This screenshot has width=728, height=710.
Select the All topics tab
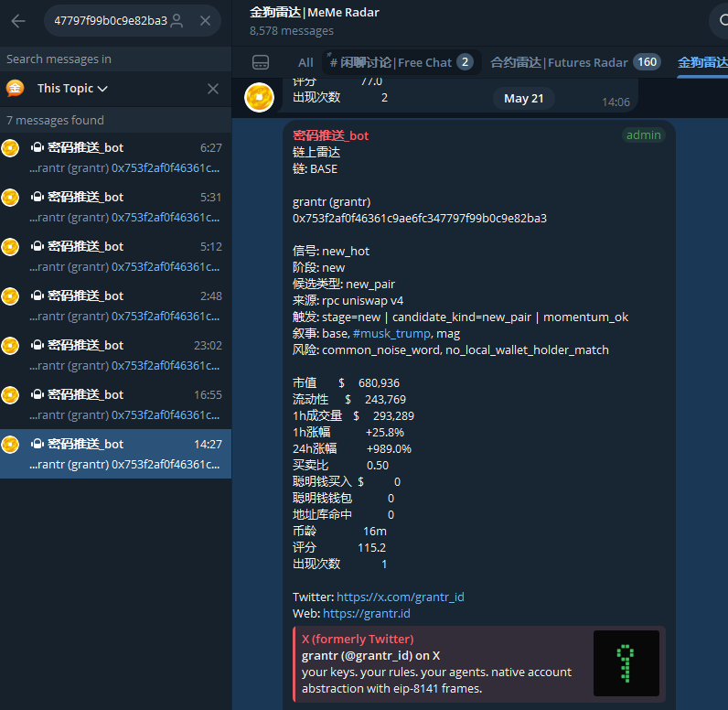(x=305, y=62)
